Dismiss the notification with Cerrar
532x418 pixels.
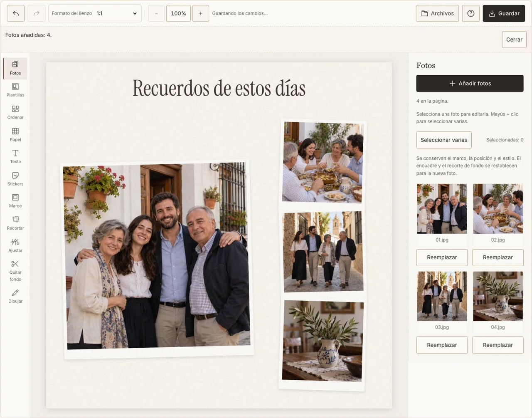[514, 40]
